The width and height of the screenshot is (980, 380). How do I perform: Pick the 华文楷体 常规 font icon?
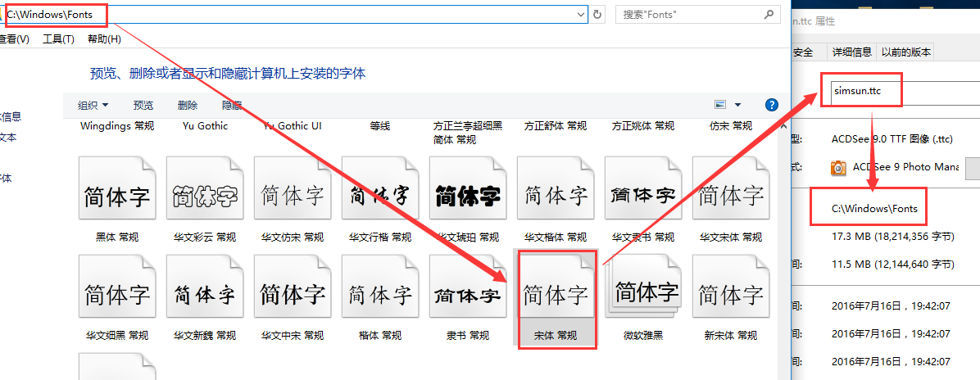555,188
